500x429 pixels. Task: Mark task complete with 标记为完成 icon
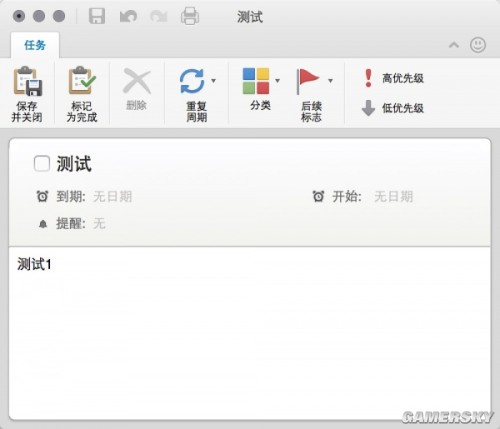click(x=82, y=80)
